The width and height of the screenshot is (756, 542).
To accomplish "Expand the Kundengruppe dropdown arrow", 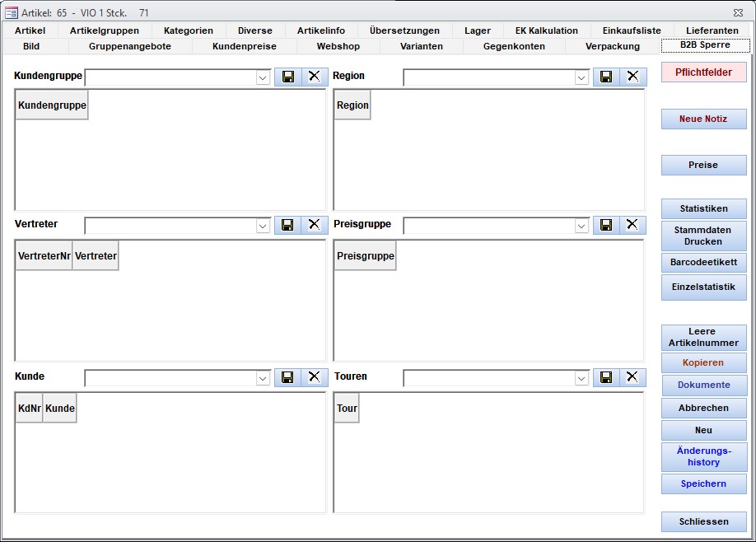I will (x=263, y=77).
